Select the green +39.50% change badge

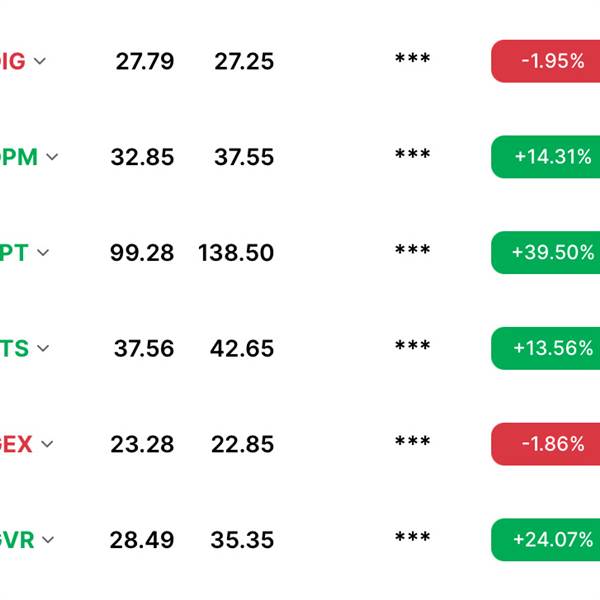click(x=546, y=253)
